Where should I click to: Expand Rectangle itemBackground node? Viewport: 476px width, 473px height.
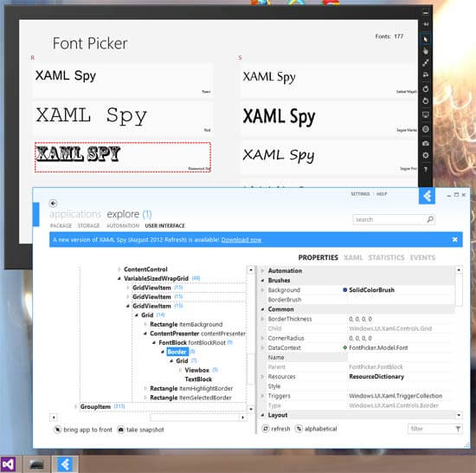pyautogui.click(x=145, y=324)
